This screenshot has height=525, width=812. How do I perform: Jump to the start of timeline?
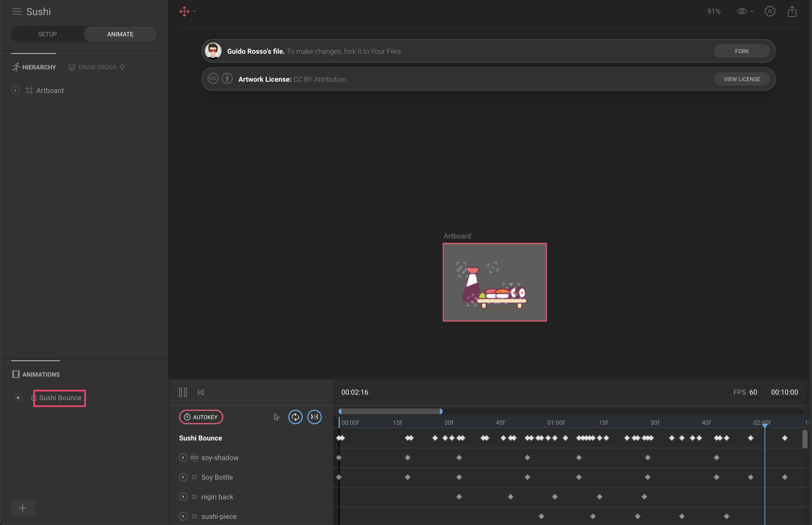tap(201, 392)
